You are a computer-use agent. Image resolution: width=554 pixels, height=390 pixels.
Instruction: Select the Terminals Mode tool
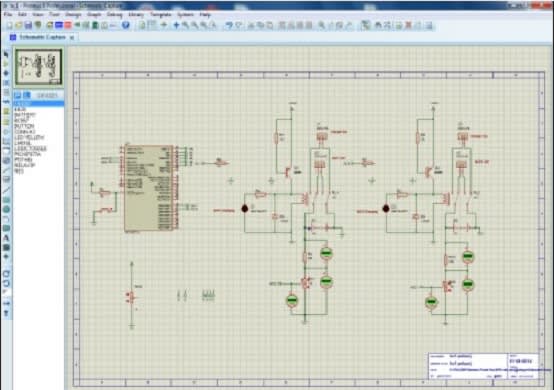coord(6,121)
